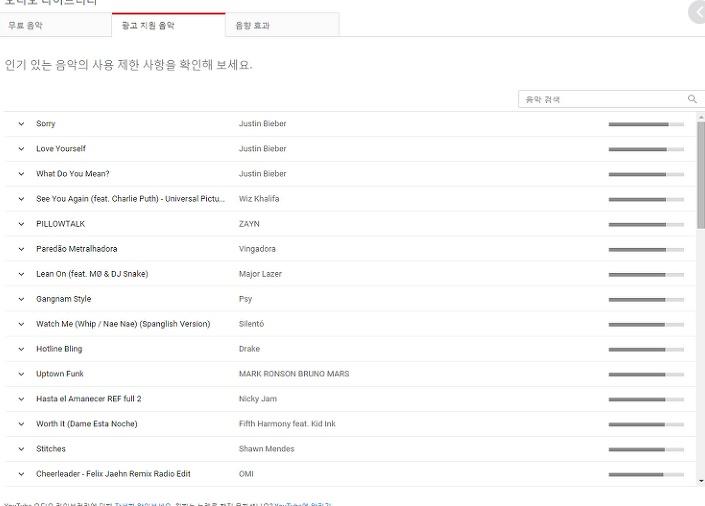Click the title What Do You Mean?
Screen dimensions: 705x506
(72, 174)
